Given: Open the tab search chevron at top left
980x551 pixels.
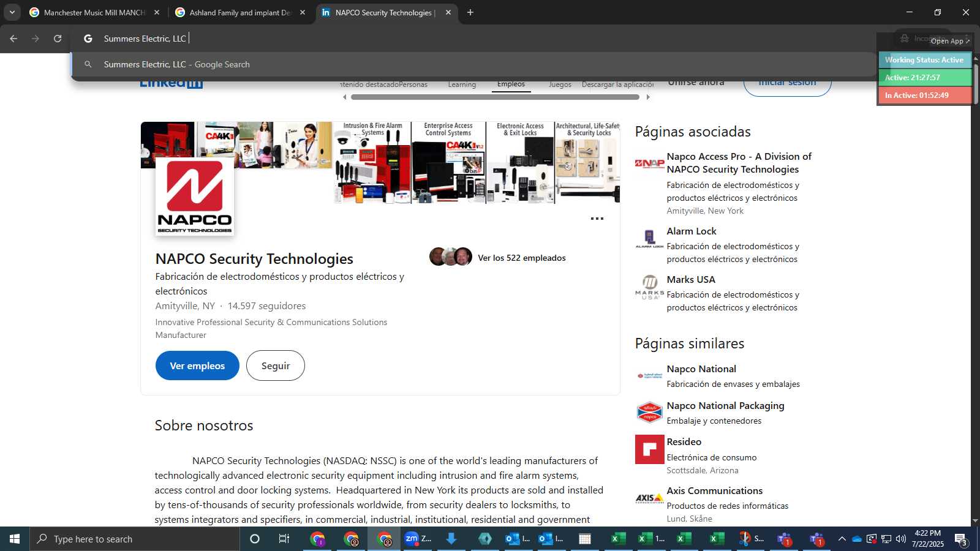Looking at the screenshot, I should [x=12, y=12].
